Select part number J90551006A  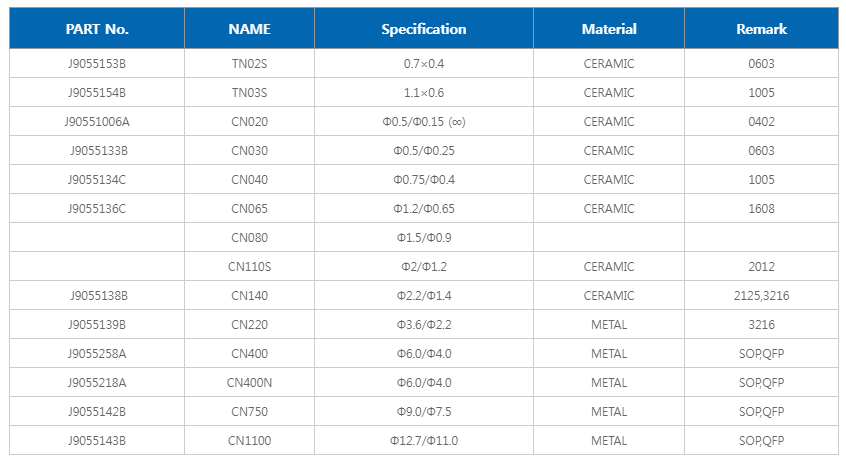[97, 122]
